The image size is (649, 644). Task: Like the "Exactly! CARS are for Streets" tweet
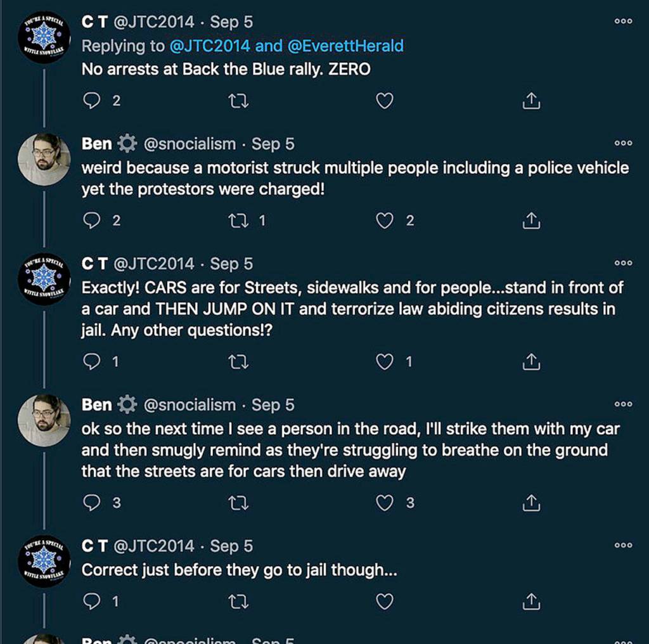[x=385, y=362]
